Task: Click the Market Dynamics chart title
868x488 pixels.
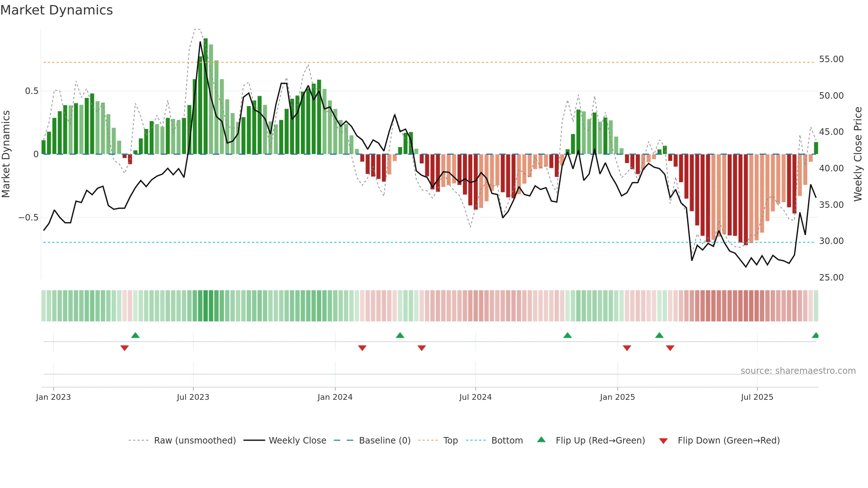Action: [x=56, y=10]
